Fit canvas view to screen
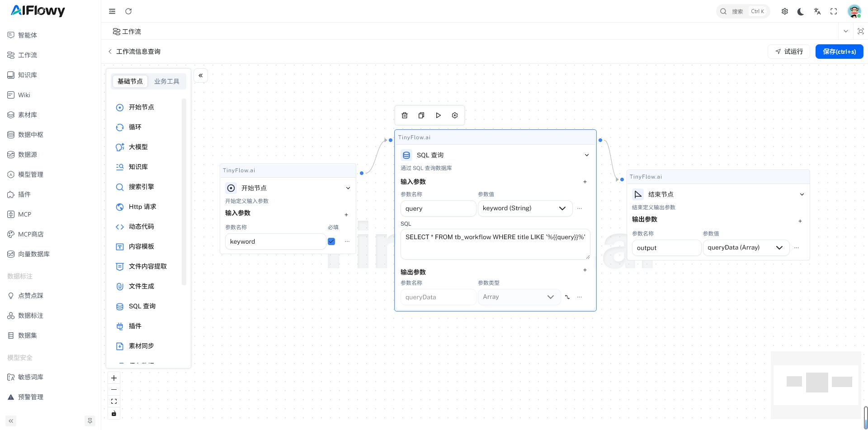The width and height of the screenshot is (868, 430). point(114,402)
